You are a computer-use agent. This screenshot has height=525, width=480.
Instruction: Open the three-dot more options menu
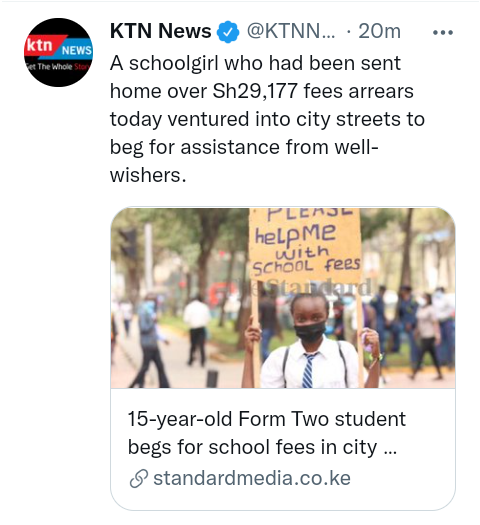pyautogui.click(x=443, y=32)
